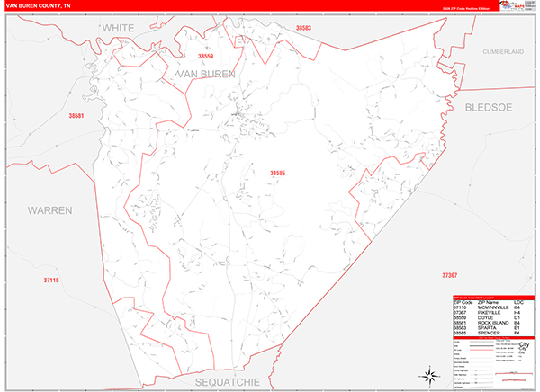Click ZIP code label 38581 on map
The height and width of the screenshot is (392, 540).
[x=76, y=116]
